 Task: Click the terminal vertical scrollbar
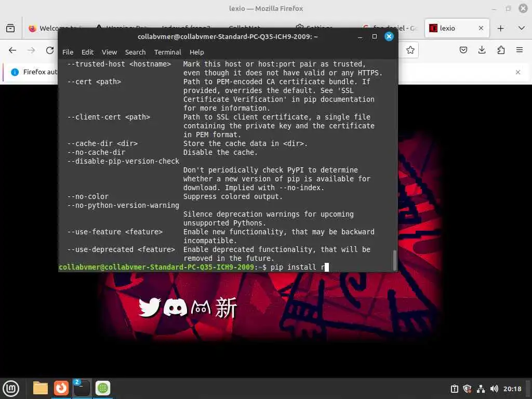coord(394,260)
